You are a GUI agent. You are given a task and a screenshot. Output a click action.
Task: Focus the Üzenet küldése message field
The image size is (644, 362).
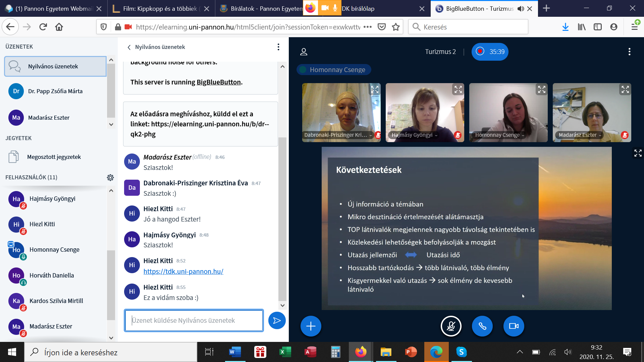coord(194,320)
